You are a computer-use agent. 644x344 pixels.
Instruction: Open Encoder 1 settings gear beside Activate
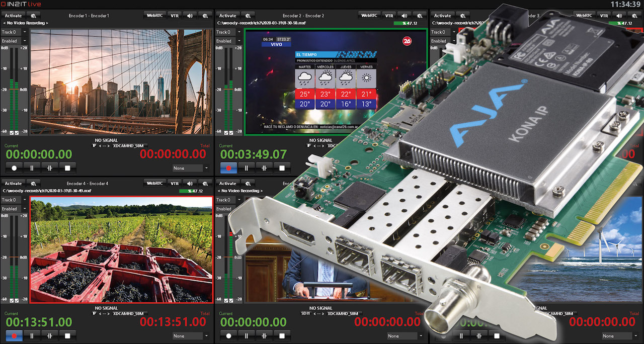point(33,16)
